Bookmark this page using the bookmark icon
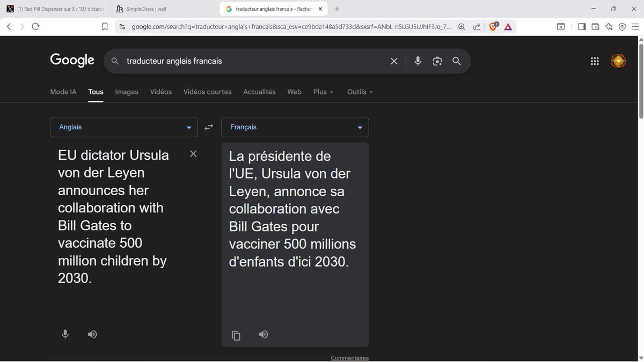 (x=105, y=26)
